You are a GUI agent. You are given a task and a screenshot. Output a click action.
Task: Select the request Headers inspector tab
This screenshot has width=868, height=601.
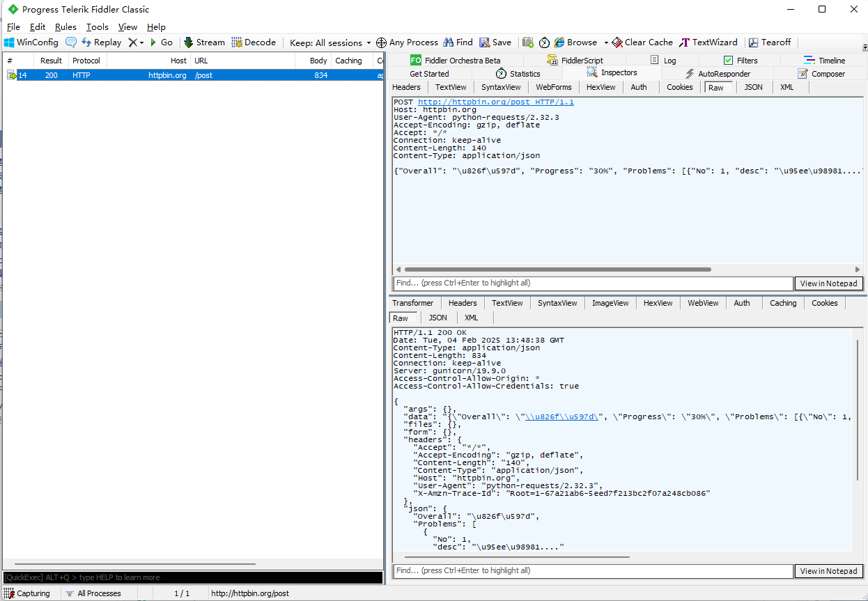[x=406, y=87]
